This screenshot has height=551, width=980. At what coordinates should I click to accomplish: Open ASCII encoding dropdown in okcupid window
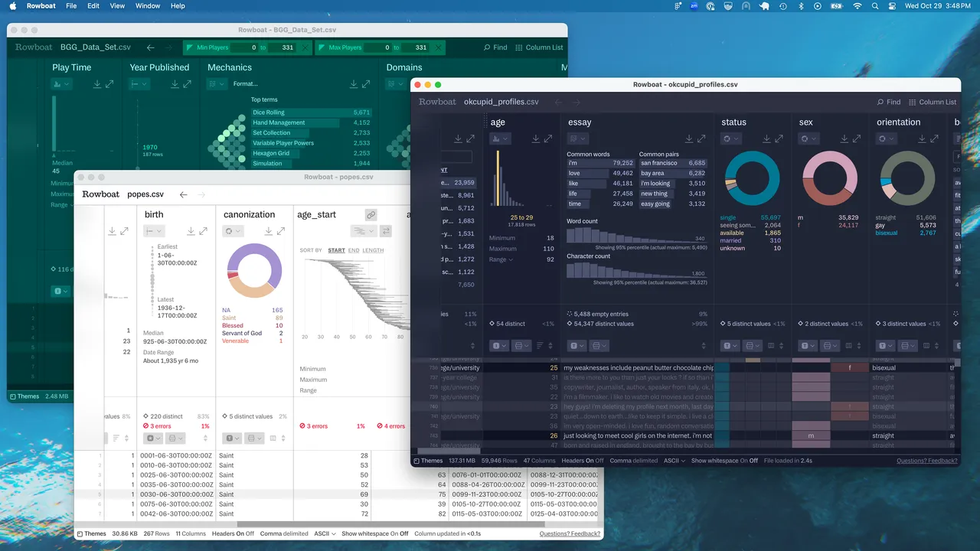(x=674, y=461)
